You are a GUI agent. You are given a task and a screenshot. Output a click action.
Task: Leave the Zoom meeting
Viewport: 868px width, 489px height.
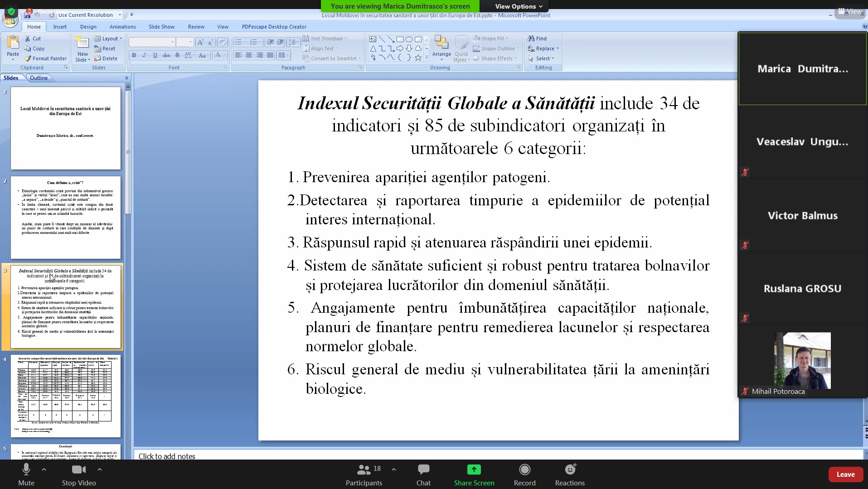tap(845, 474)
